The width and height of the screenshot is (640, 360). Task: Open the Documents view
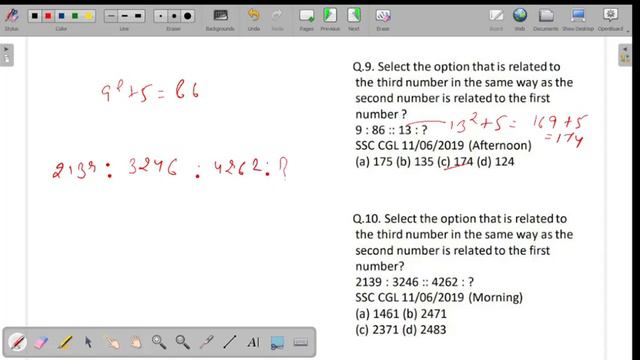(546, 20)
